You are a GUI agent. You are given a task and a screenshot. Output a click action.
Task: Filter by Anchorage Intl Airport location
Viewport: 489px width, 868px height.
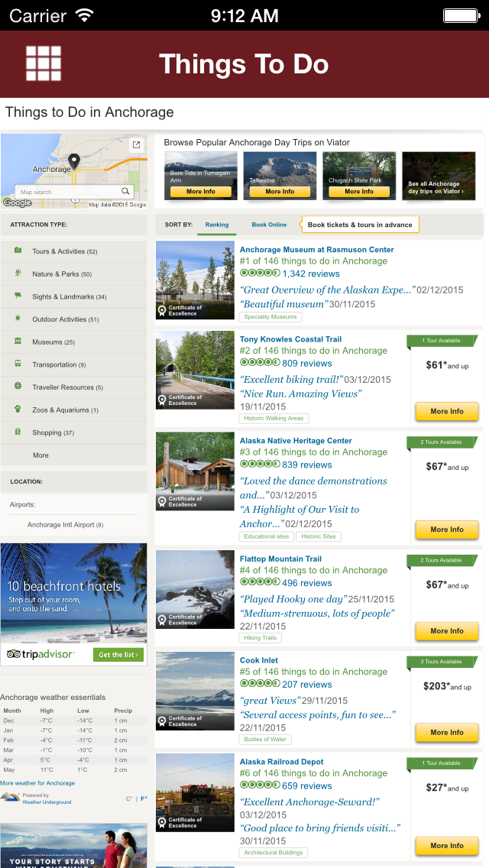click(66, 525)
